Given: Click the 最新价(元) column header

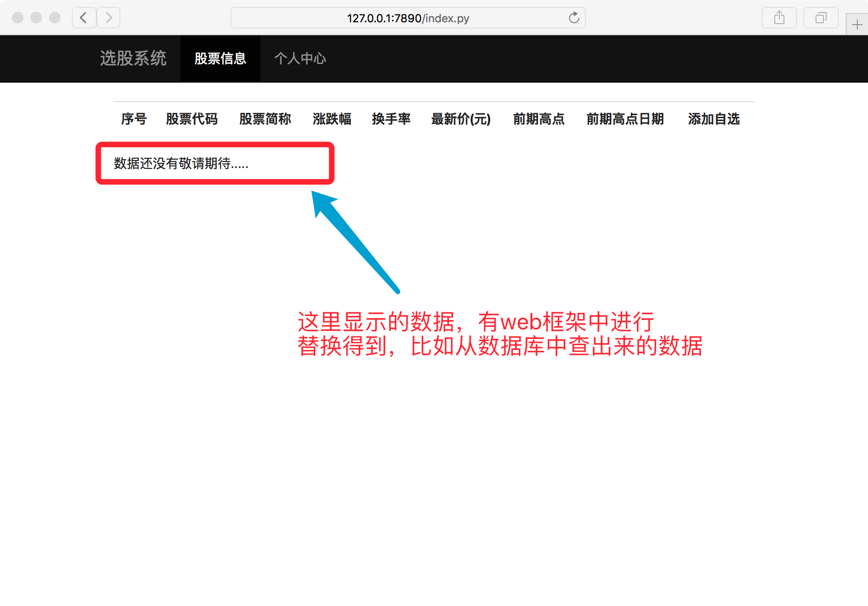Looking at the screenshot, I should (460, 119).
